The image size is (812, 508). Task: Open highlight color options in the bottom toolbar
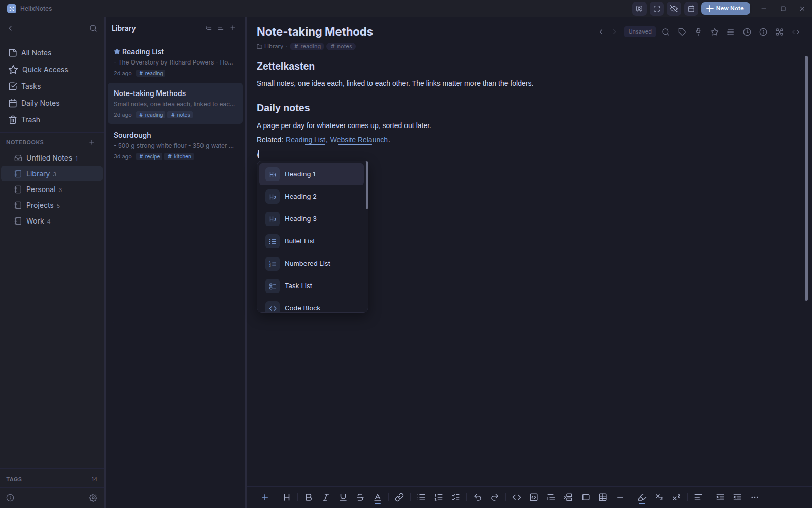[642, 497]
